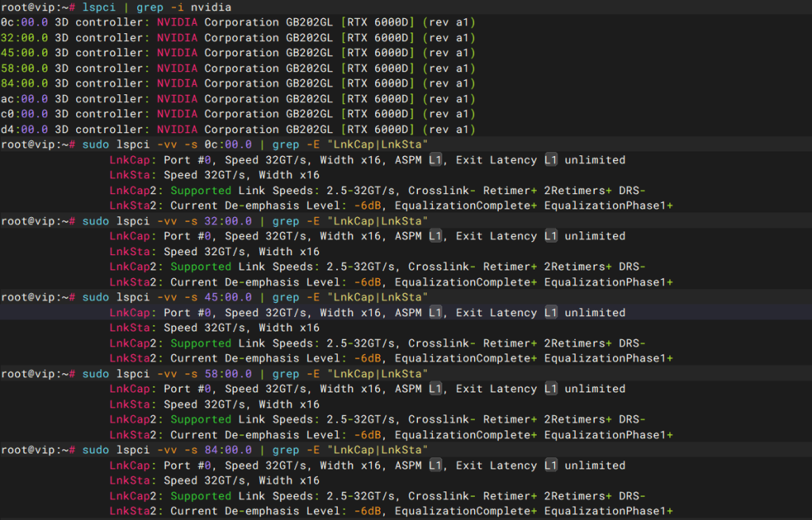Click the "lspci | grep -i nvidia" command text
Screen dimensions: 812x520
(157, 8)
